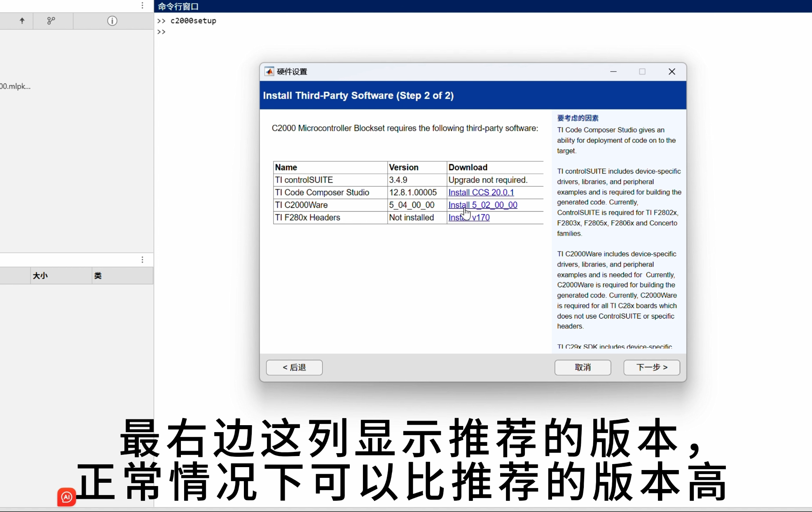
Task: Minimize the hardware setup dialog
Action: pyautogui.click(x=613, y=72)
